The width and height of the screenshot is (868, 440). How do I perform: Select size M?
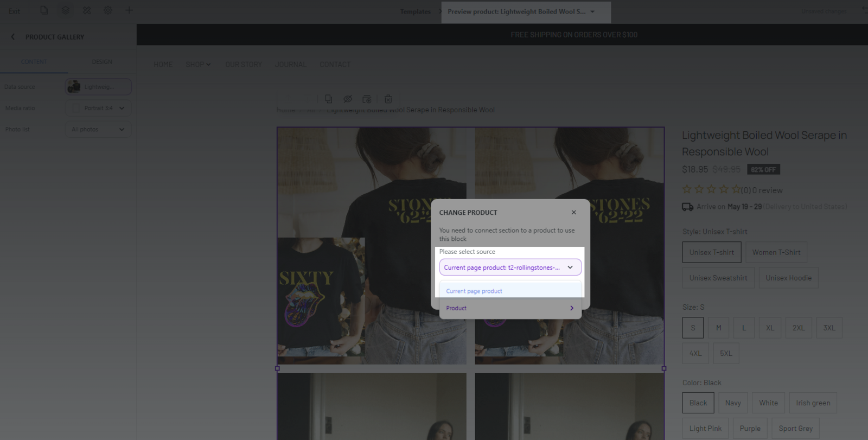[719, 328]
